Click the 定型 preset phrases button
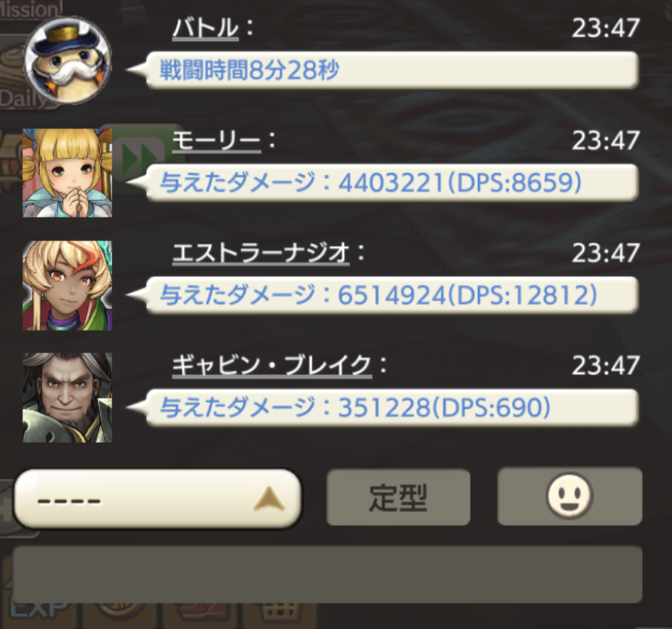The height and width of the screenshot is (629, 672). pos(398,498)
